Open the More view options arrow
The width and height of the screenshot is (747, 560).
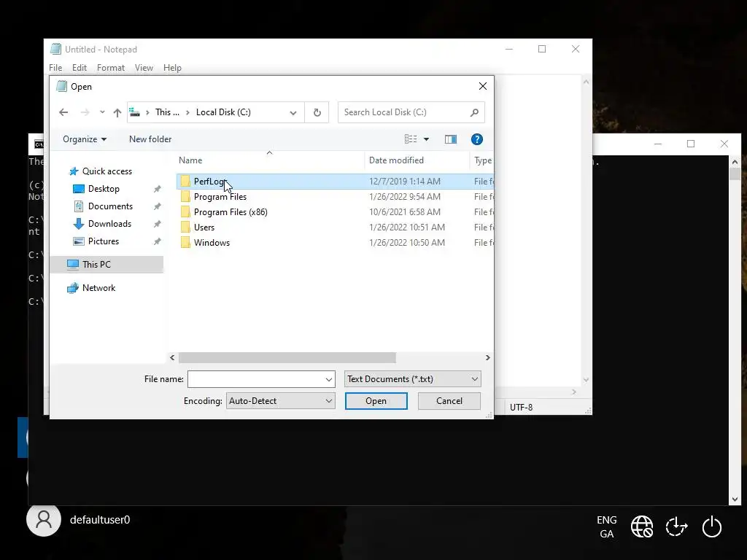tap(426, 139)
